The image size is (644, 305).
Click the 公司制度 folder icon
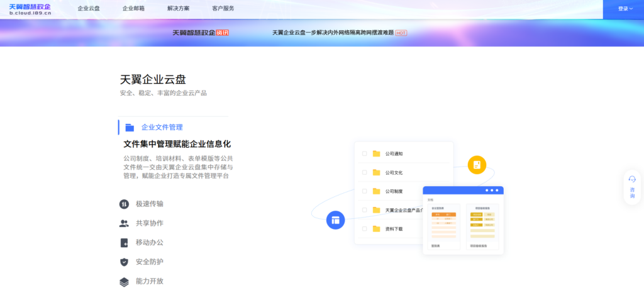[376, 191]
